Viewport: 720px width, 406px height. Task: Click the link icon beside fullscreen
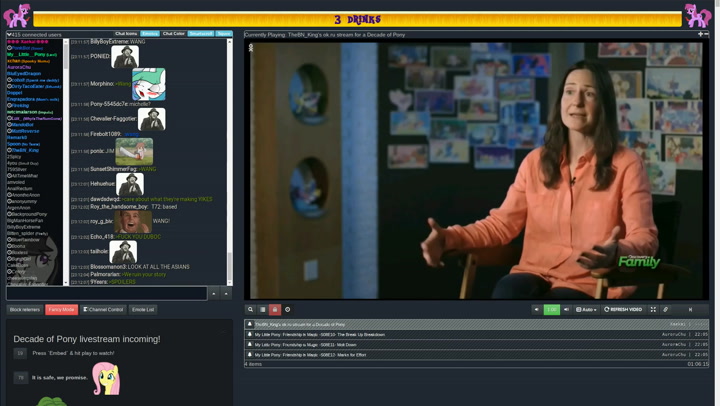point(666,310)
